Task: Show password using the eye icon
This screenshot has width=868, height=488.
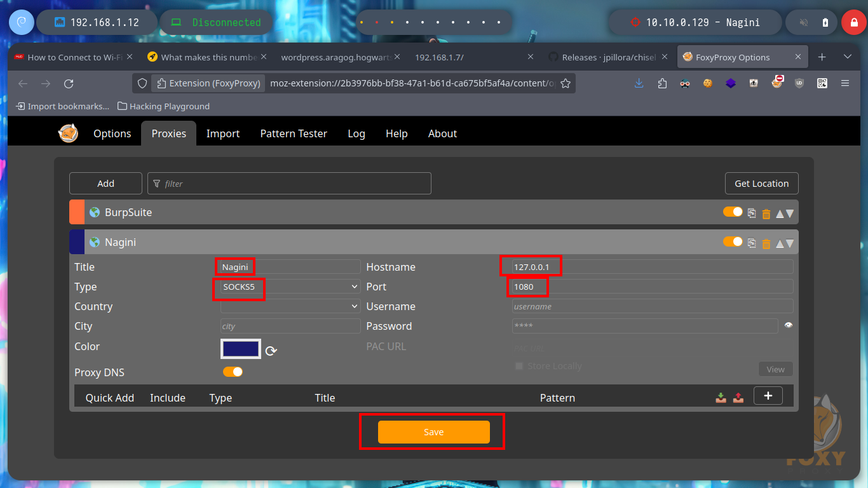Action: (x=789, y=325)
